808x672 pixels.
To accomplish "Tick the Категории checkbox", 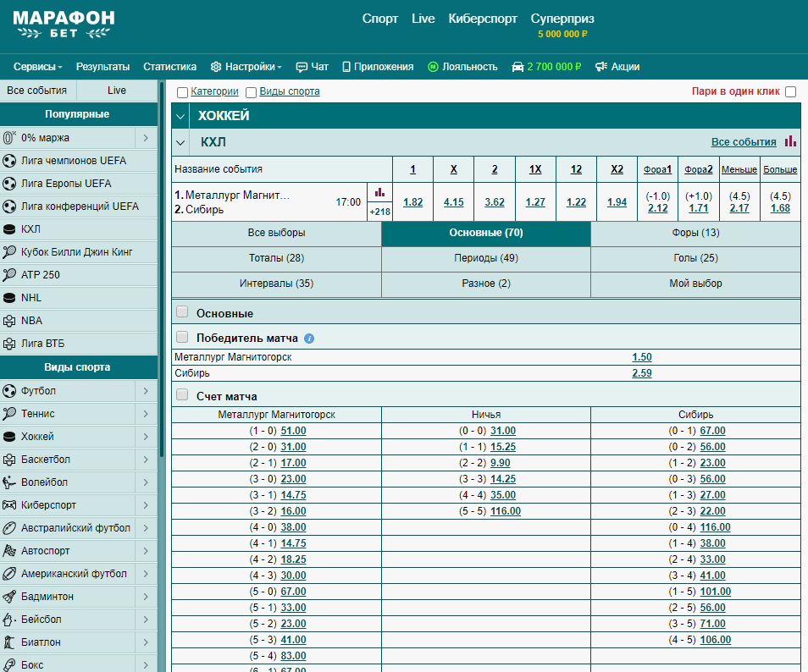I will [x=182, y=92].
